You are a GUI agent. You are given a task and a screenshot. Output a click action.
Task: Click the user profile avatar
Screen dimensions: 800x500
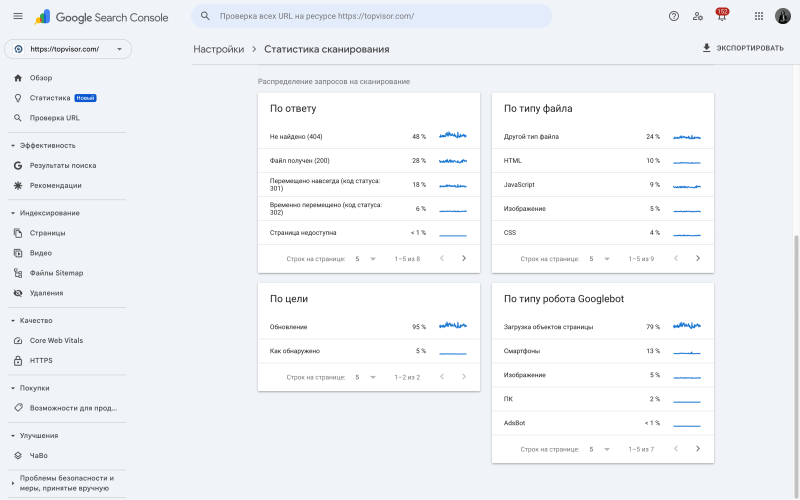tap(782, 16)
